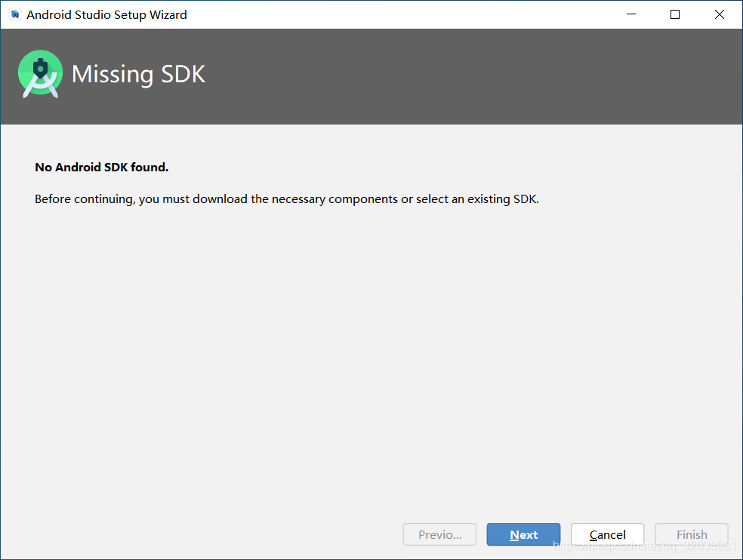Click the download components instruction text
743x560 pixels.
286,198
